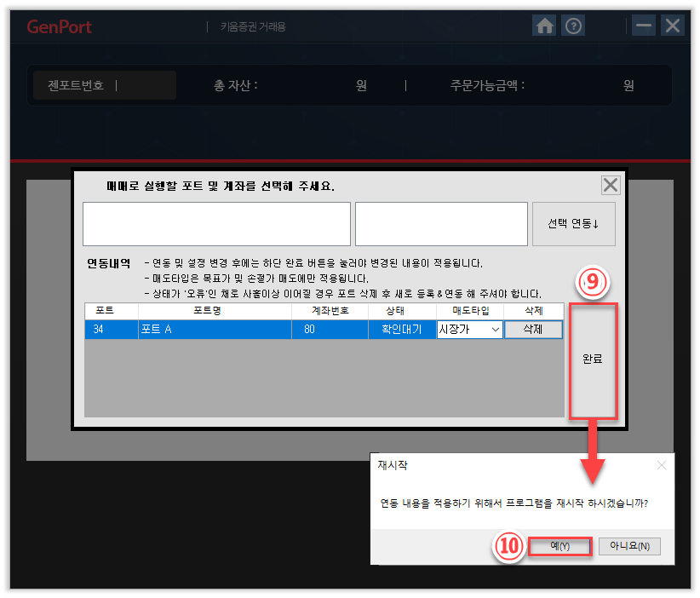
Task: Click the right account list box
Action: pos(441,224)
